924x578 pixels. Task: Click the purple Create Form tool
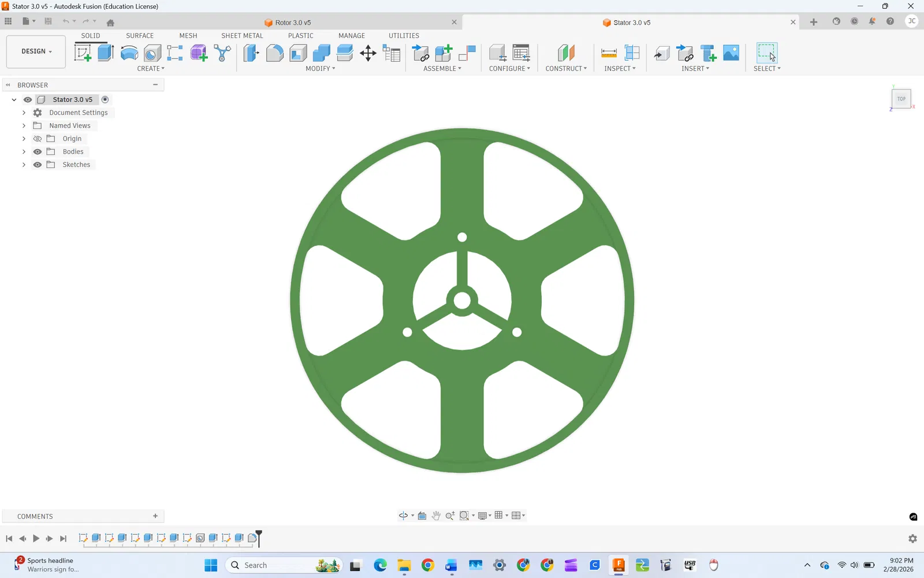(x=199, y=53)
